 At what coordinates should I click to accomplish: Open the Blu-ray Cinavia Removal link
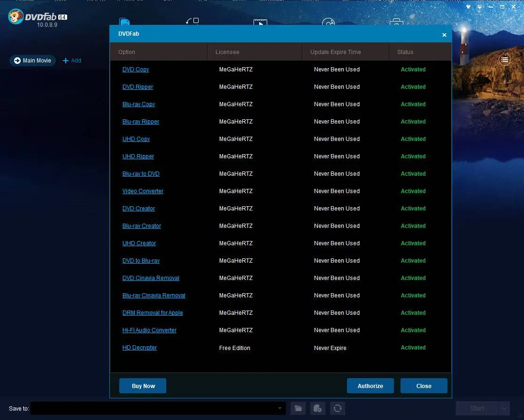tap(154, 296)
